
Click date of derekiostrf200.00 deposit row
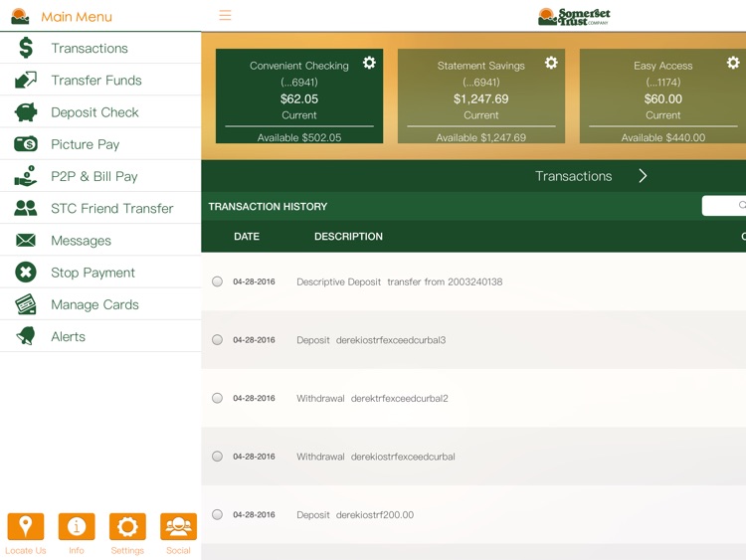[254, 514]
